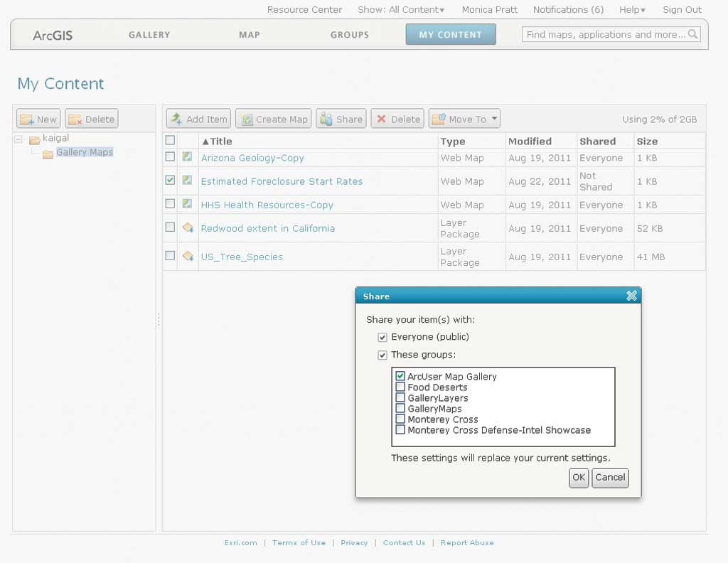This screenshot has height=563, width=728.
Task: Open the Groups tab
Action: point(350,35)
